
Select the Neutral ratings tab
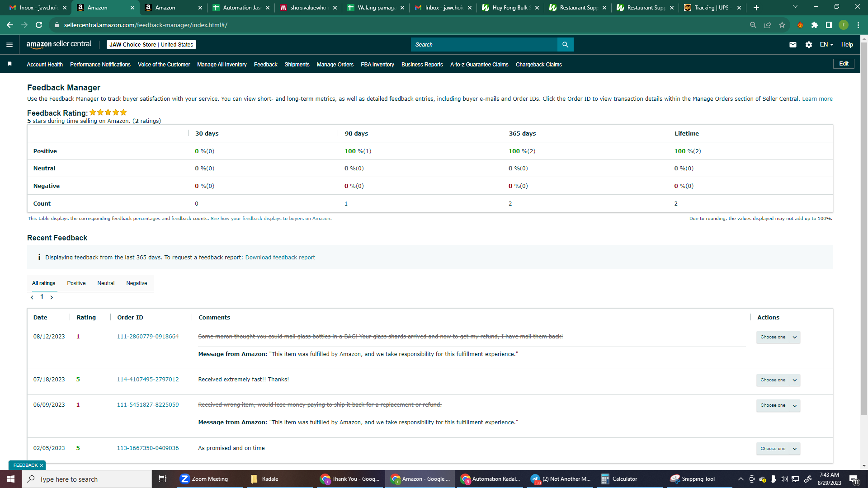(106, 283)
